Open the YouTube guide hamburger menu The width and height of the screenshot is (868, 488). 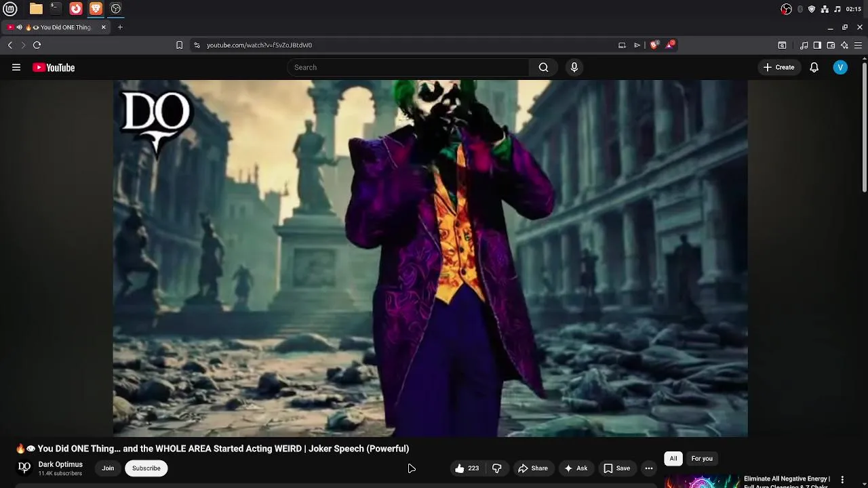(16, 67)
